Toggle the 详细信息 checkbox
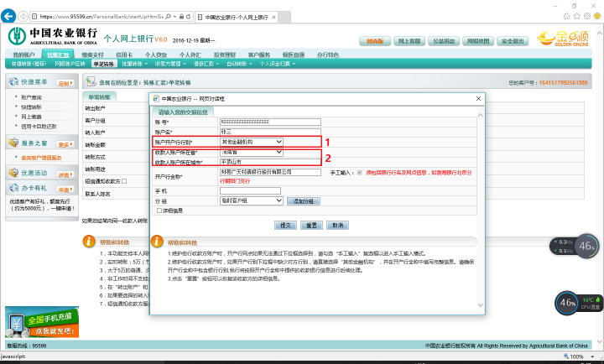Image resolution: width=604 pixels, height=364 pixels. pos(160,211)
